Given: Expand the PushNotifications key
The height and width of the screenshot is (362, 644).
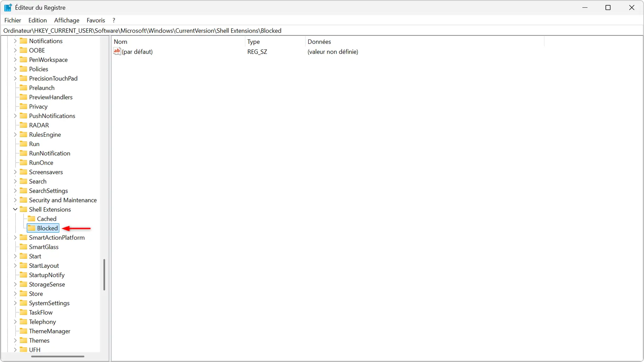Looking at the screenshot, I should click(x=15, y=116).
